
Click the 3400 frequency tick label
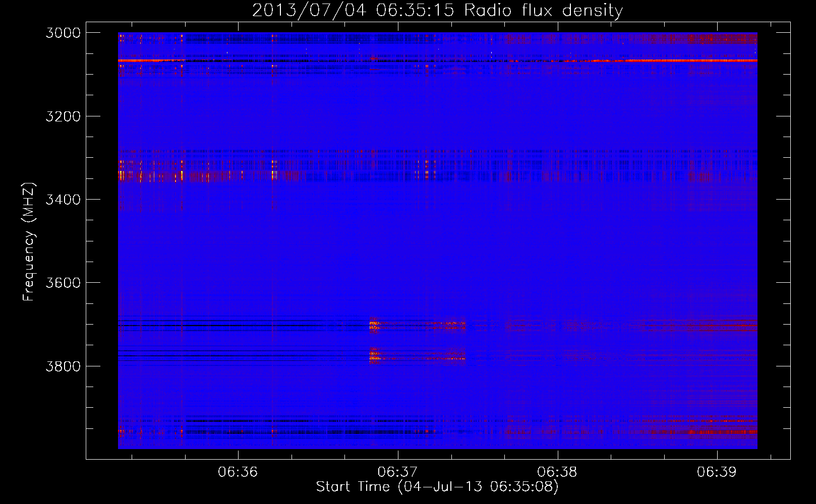(63, 200)
